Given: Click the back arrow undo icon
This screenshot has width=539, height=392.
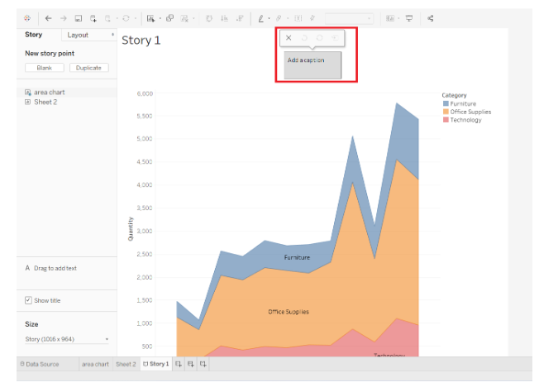Looking at the screenshot, I should tap(48, 17).
